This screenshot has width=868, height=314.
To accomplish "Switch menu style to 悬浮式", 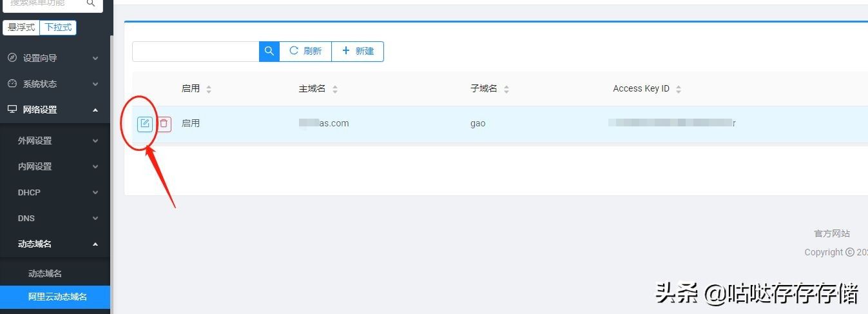I will coord(21,28).
